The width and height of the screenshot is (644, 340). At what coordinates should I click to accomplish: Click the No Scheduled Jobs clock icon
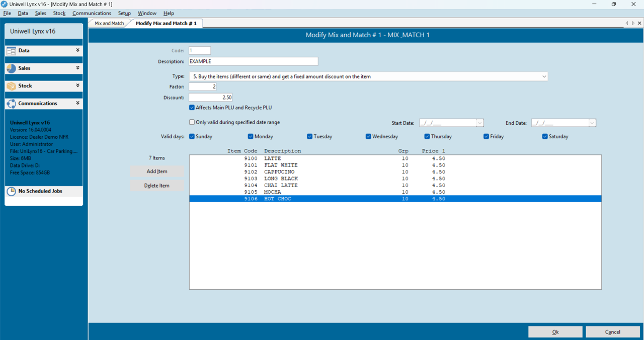pos(11,192)
